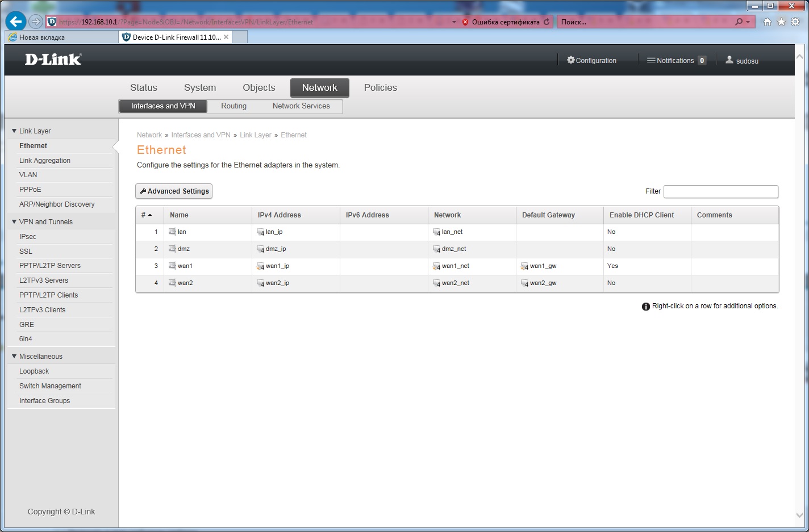This screenshot has height=532, width=809.
Task: Click the lan_net network object icon
Action: point(436,232)
